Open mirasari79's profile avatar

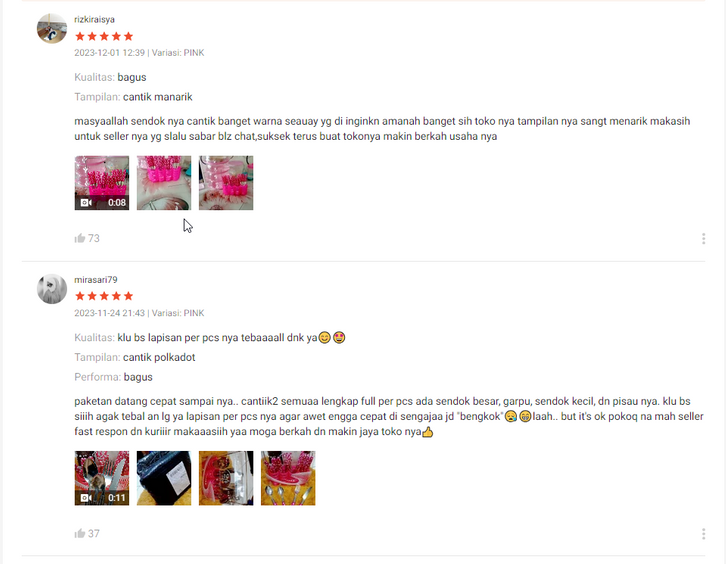tap(52, 289)
